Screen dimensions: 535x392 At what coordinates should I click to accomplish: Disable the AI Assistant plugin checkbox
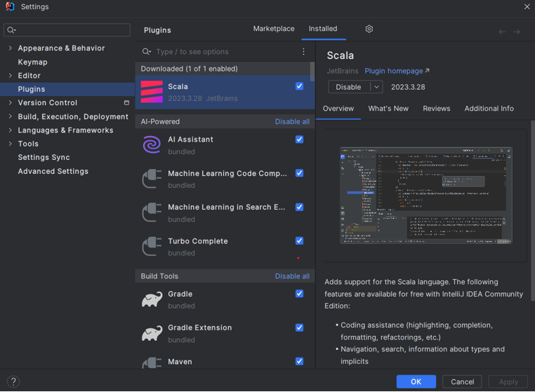pos(299,140)
